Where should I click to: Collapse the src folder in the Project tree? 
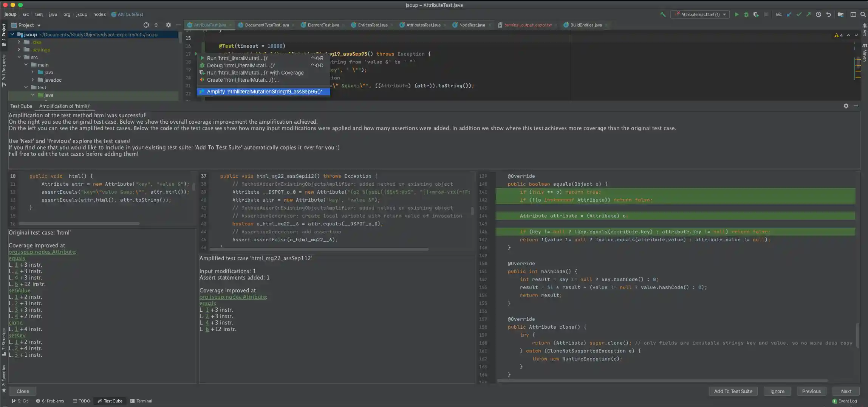(x=19, y=57)
